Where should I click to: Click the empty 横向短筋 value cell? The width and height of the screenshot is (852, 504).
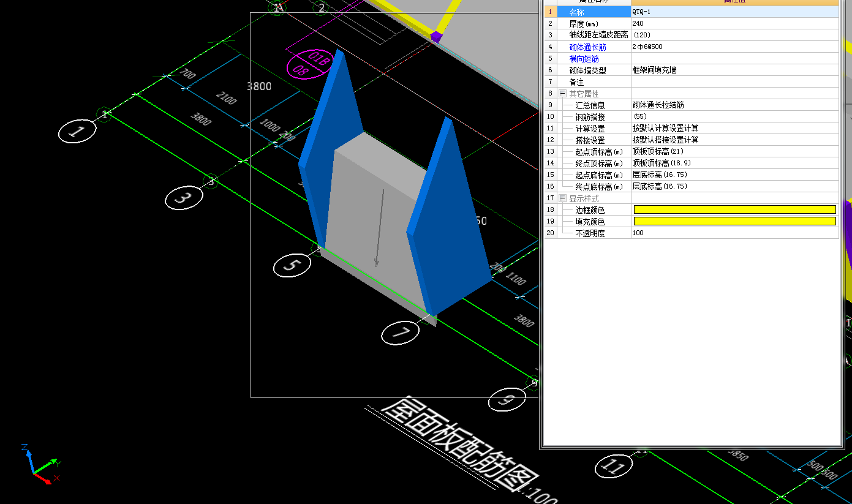734,58
